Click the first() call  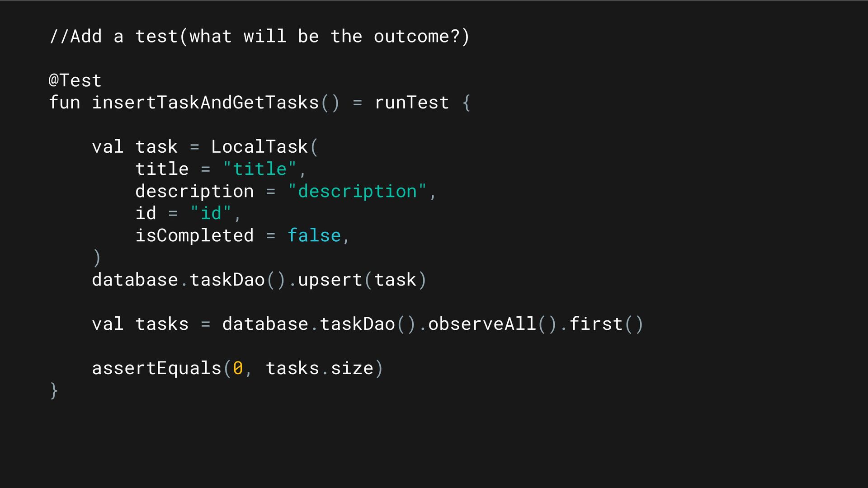(606, 324)
